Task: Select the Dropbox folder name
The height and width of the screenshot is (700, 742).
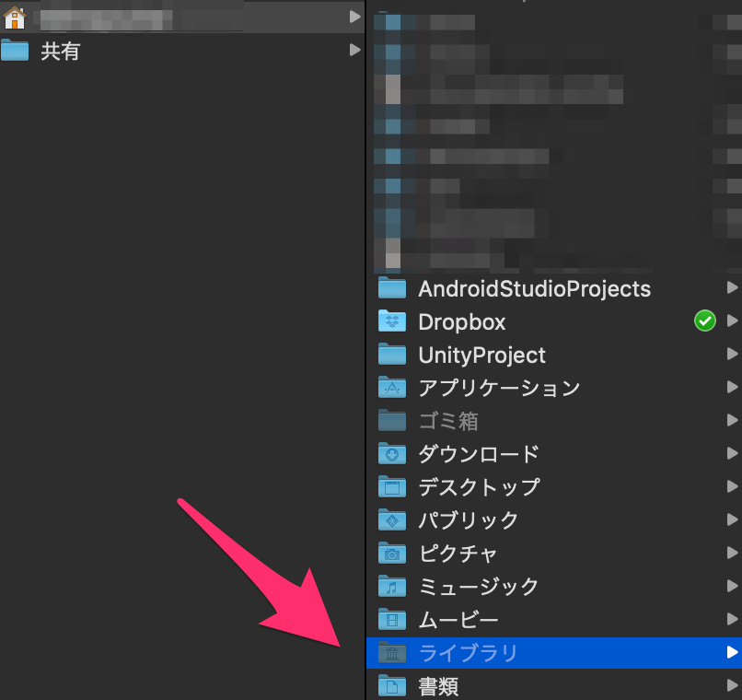Action: pyautogui.click(x=462, y=322)
